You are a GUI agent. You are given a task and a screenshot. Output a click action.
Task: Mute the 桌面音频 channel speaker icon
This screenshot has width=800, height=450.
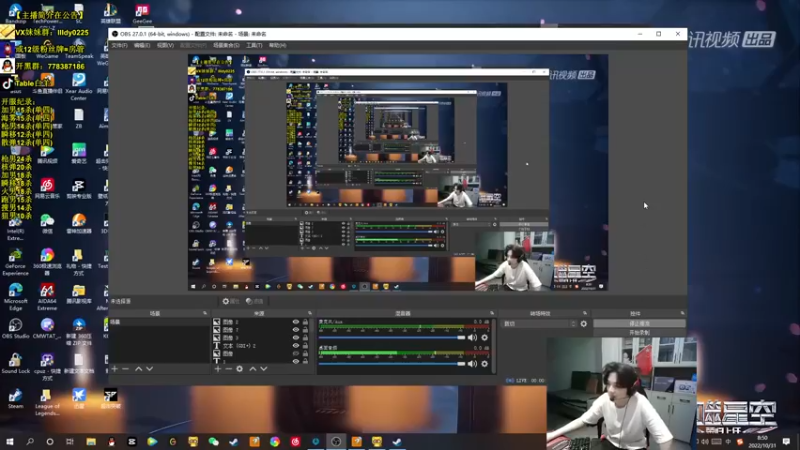pyautogui.click(x=472, y=364)
